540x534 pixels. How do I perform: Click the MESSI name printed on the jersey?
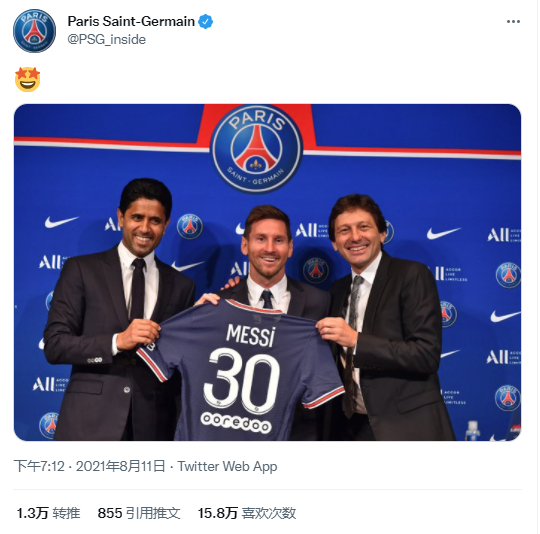251,335
